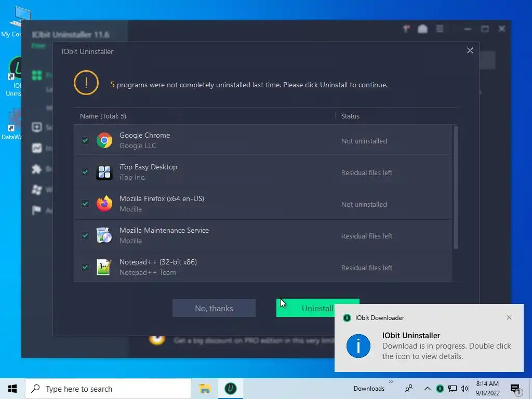Click the Downloads toolbar on taskbar
The height and width of the screenshot is (399, 532).
[x=369, y=389]
